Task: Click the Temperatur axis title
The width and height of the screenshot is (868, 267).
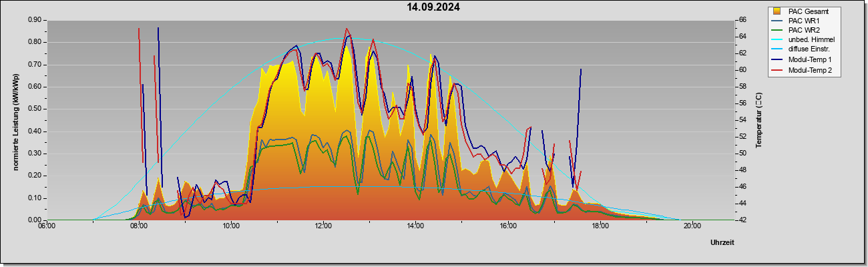Action: tap(758, 120)
